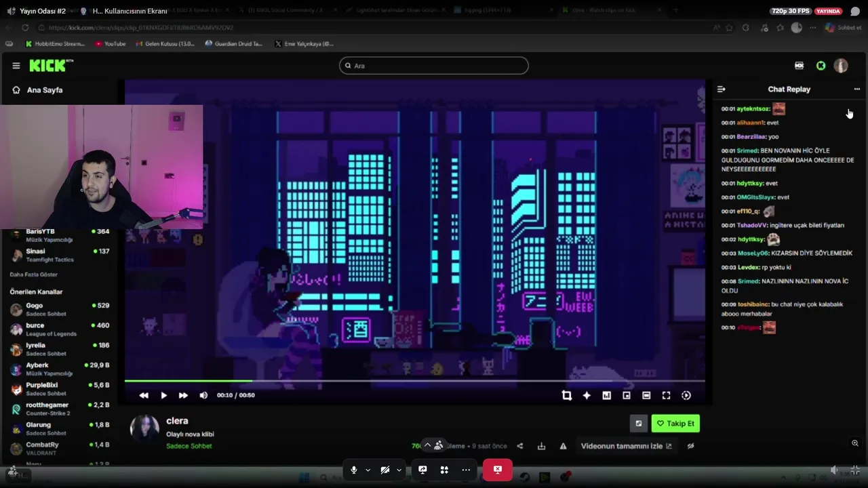The width and height of the screenshot is (868, 488).
Task: Enable picture-in-picture mode
Action: pyautogui.click(x=627, y=396)
